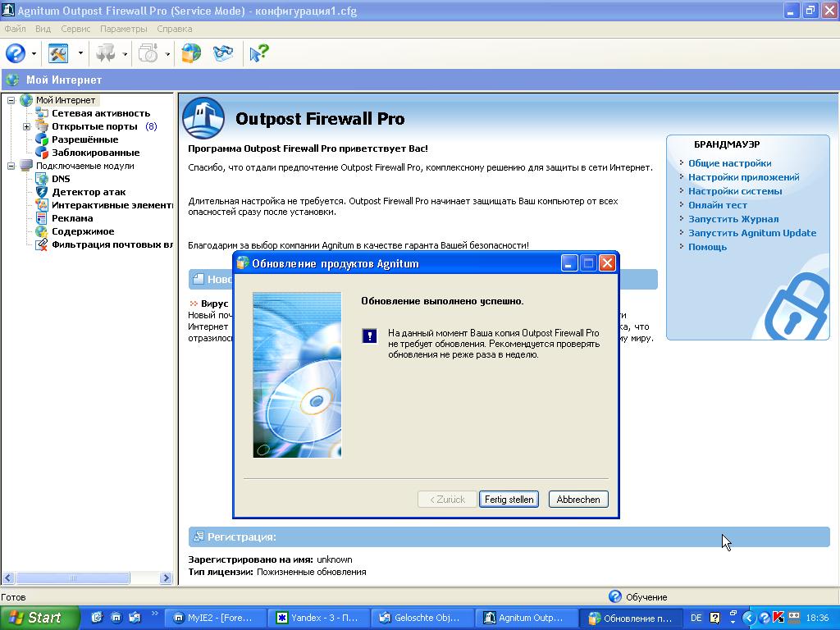Open the Файл menu
840x630 pixels.
coord(15,29)
